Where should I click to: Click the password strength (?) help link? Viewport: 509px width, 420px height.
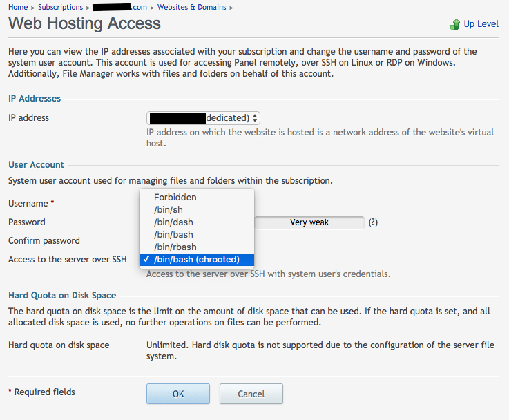click(373, 222)
